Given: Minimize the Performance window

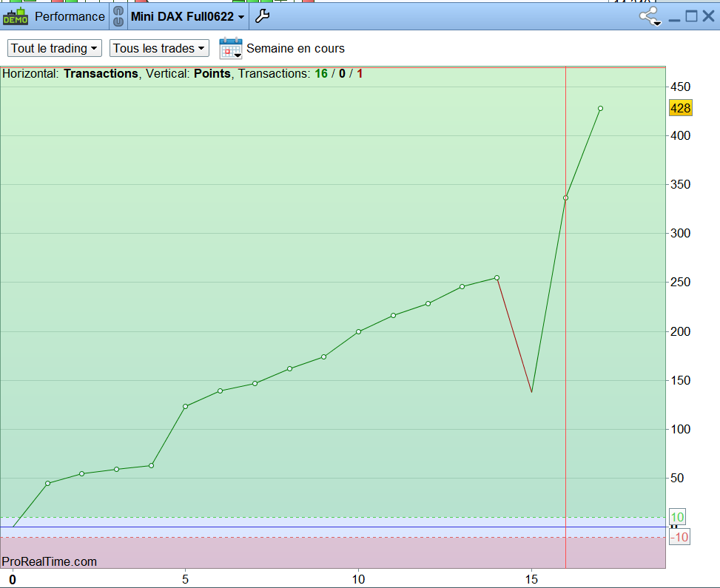Looking at the screenshot, I should coord(674,18).
